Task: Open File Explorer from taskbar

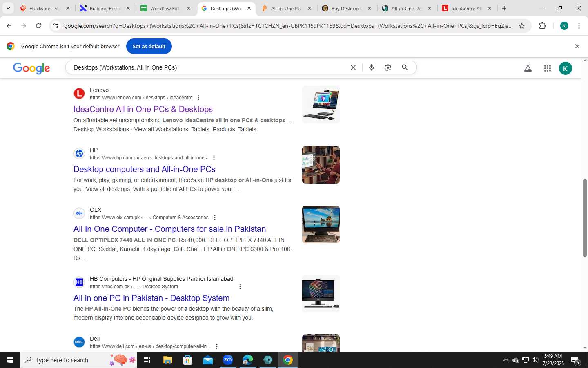Action: pyautogui.click(x=167, y=360)
